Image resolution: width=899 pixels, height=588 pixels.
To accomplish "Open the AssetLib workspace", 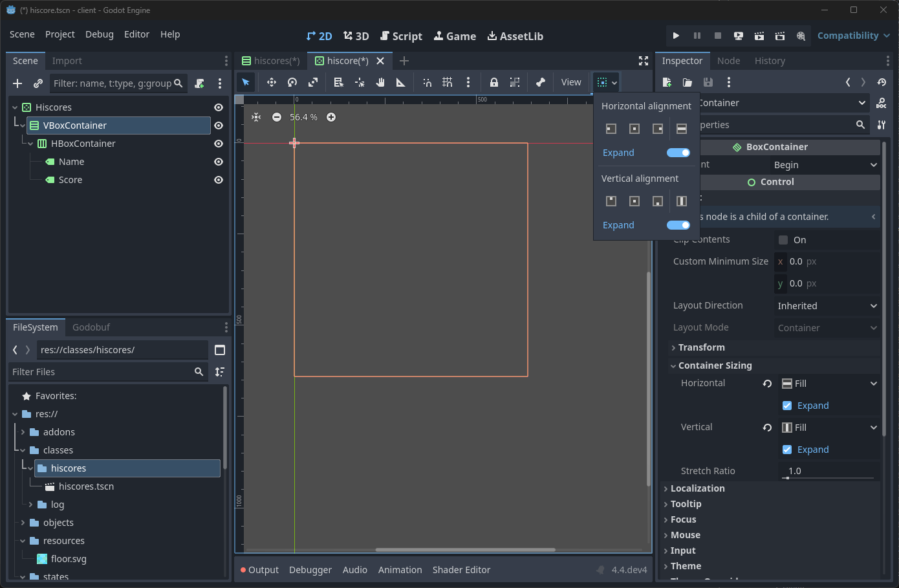I will pos(515,36).
